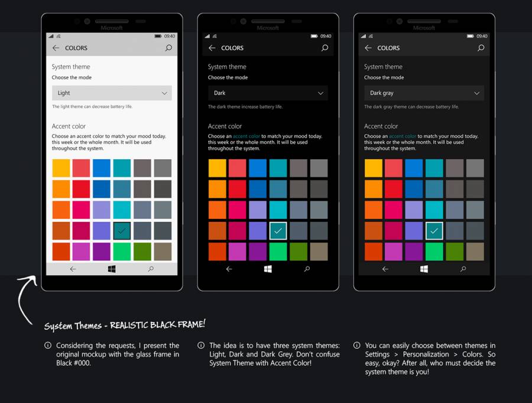The image size is (532, 403).
Task: Click accent color link on Dark gray phone
Action: pyautogui.click(x=402, y=137)
